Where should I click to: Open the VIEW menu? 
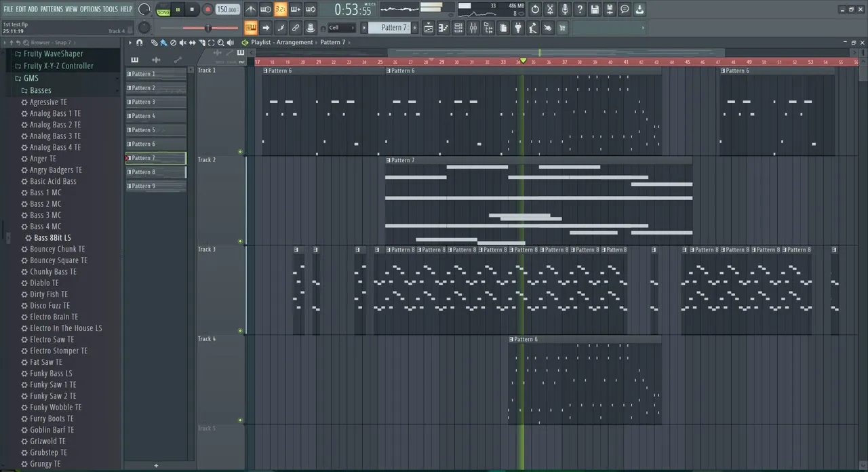click(x=71, y=9)
